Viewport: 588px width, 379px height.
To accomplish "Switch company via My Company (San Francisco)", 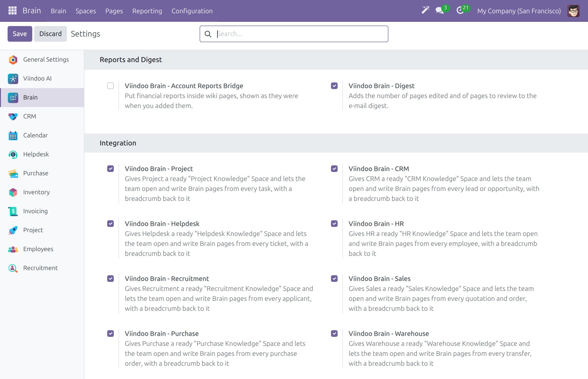I will coord(519,11).
